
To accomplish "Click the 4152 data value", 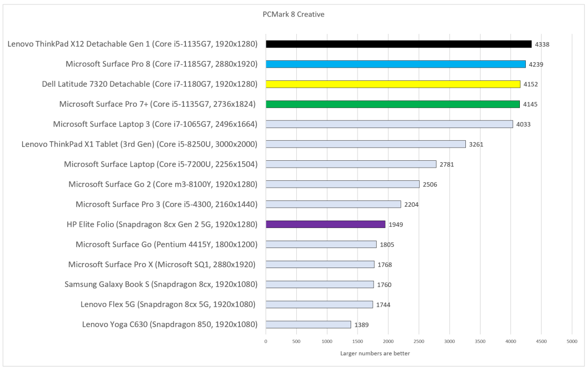I will tap(531, 84).
